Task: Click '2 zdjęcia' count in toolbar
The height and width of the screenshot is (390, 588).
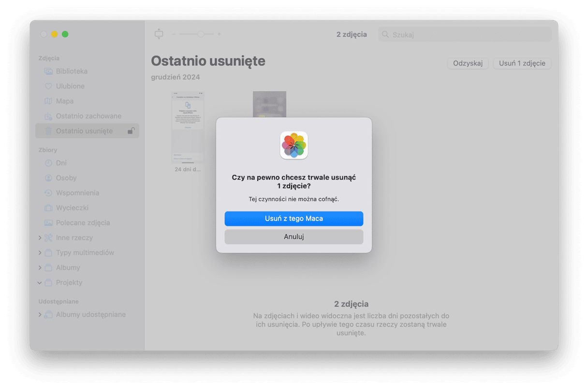Action: [352, 34]
